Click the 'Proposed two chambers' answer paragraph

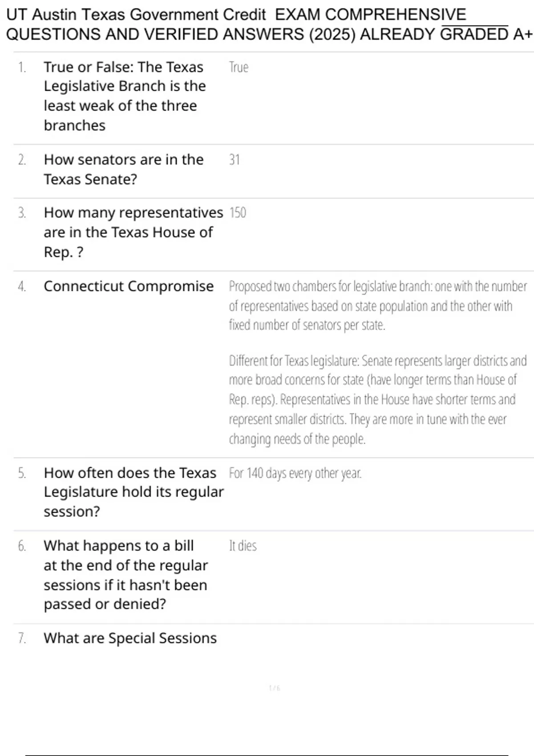pyautogui.click(x=377, y=306)
